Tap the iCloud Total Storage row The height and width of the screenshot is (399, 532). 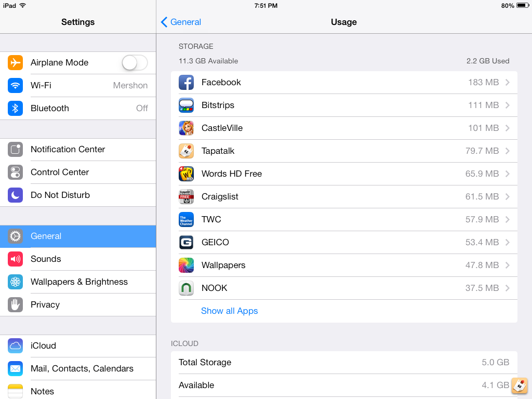point(344,363)
